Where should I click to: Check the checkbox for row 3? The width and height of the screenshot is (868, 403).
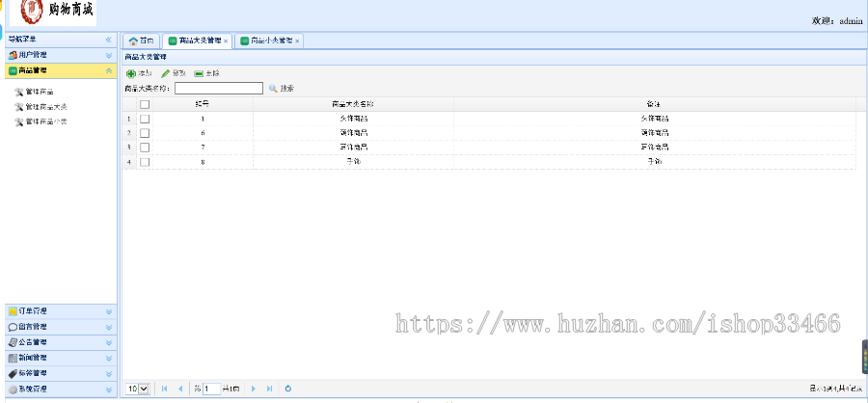point(145,148)
